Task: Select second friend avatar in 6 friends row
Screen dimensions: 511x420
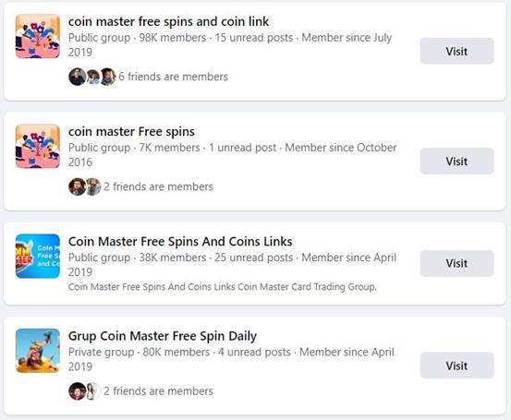Action: (x=93, y=77)
